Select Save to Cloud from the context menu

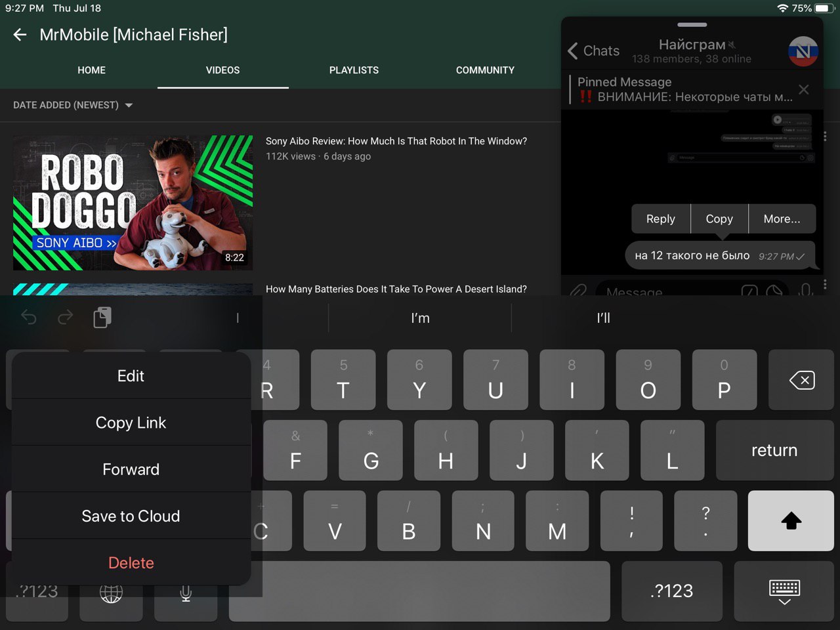(131, 516)
